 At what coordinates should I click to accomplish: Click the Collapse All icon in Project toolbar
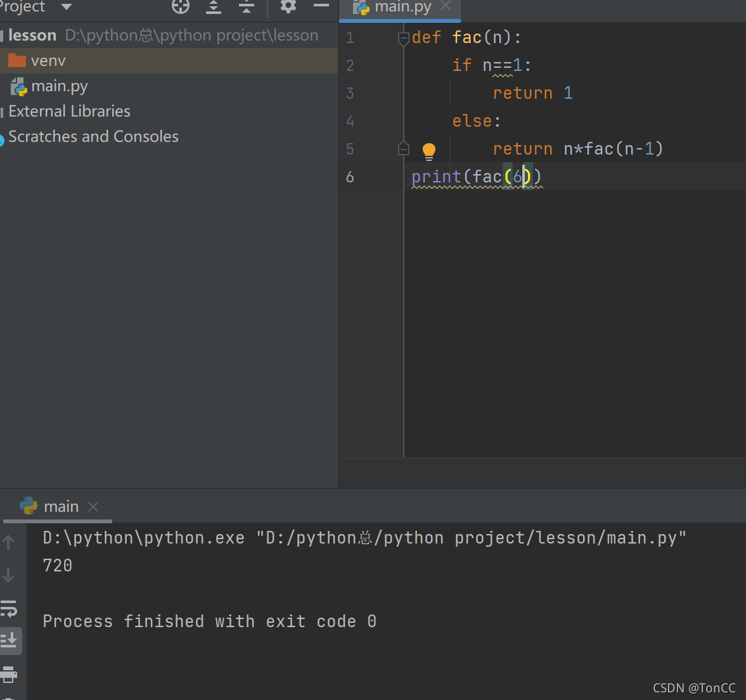(x=247, y=7)
